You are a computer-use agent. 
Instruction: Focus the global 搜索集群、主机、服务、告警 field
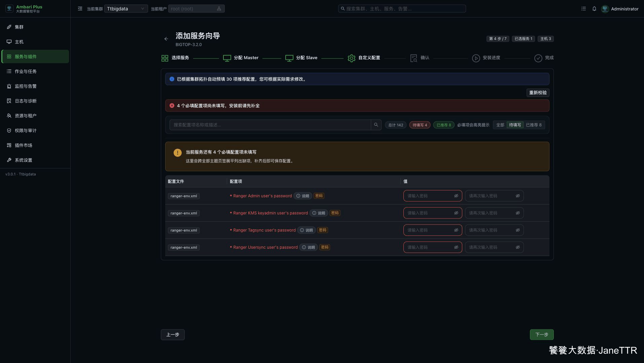(x=402, y=9)
